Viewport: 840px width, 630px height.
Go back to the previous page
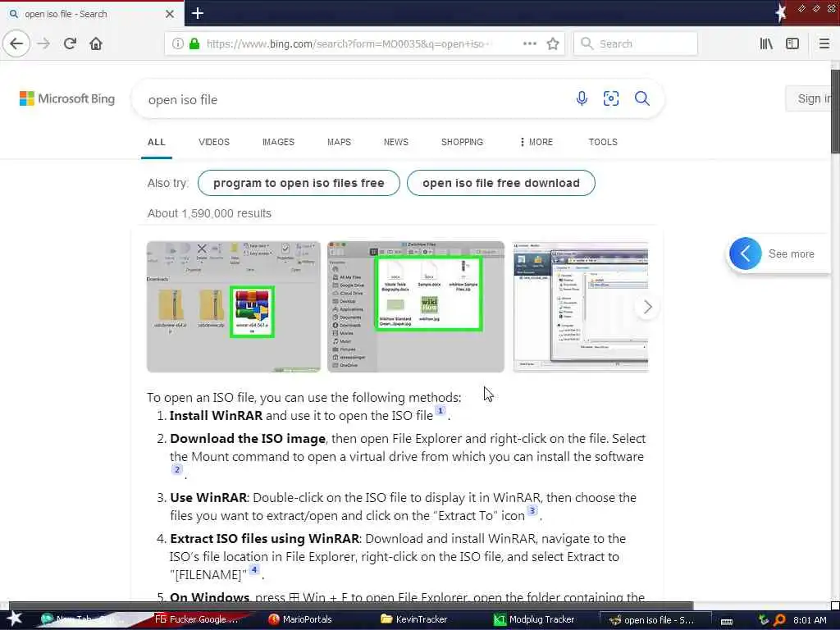coord(16,43)
